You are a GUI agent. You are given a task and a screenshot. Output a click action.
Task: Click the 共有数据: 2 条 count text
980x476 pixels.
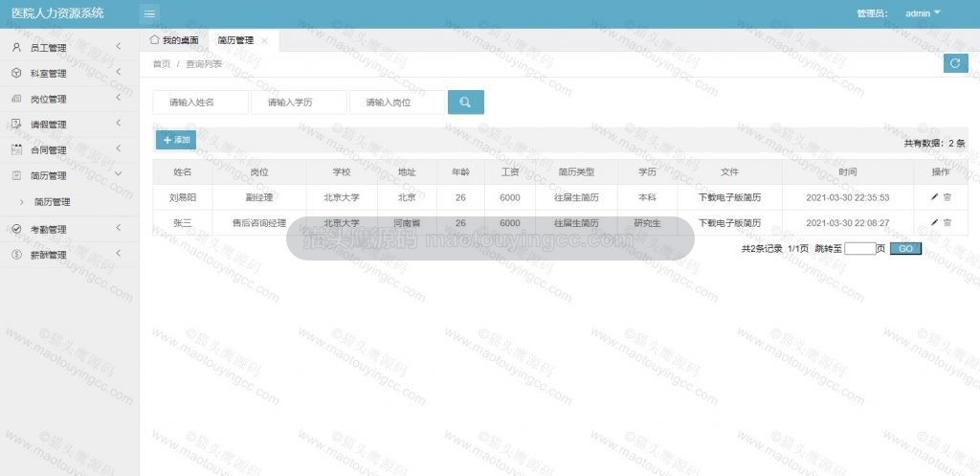tap(934, 144)
